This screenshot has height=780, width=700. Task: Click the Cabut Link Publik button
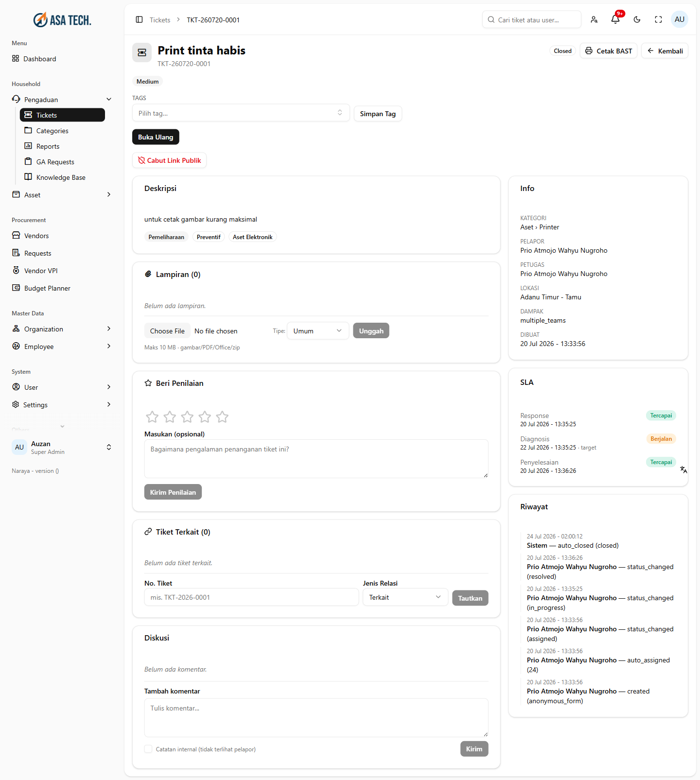click(x=169, y=160)
